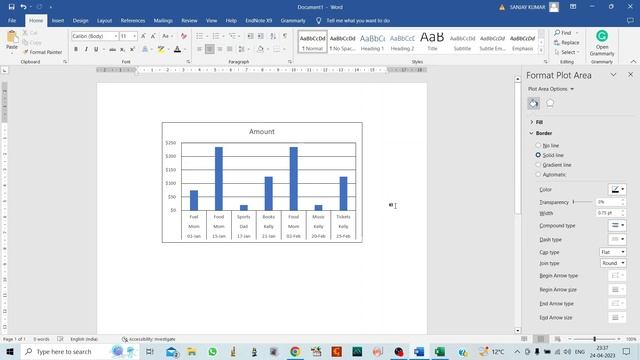
Task: Click the Undo arrow icon
Action: click(x=23, y=7)
